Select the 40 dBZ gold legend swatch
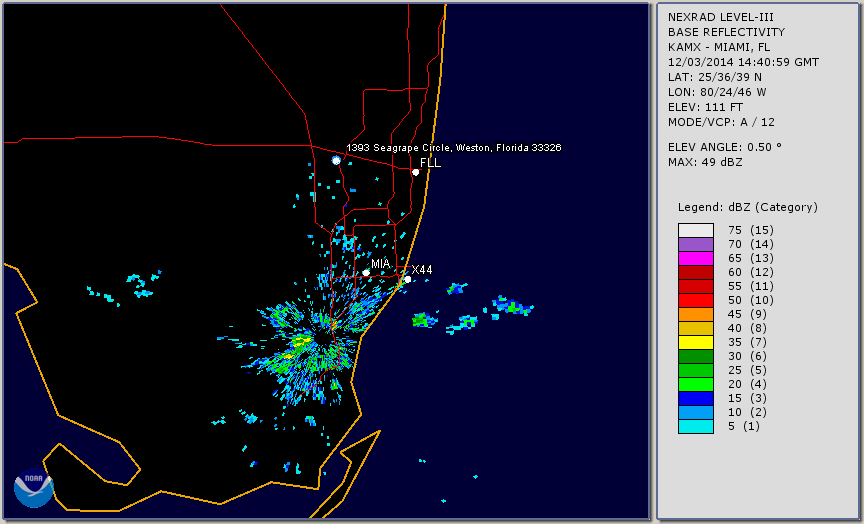The image size is (864, 524). point(696,328)
